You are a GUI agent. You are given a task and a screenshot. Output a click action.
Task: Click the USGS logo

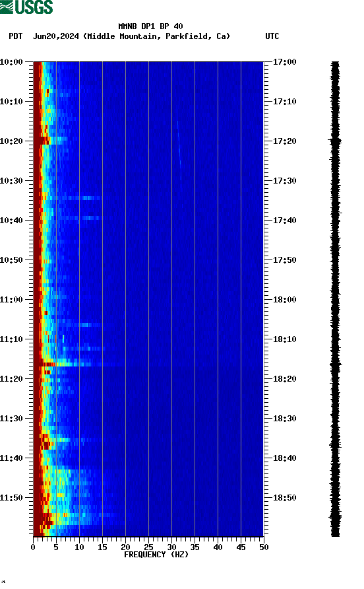click(x=26, y=7)
